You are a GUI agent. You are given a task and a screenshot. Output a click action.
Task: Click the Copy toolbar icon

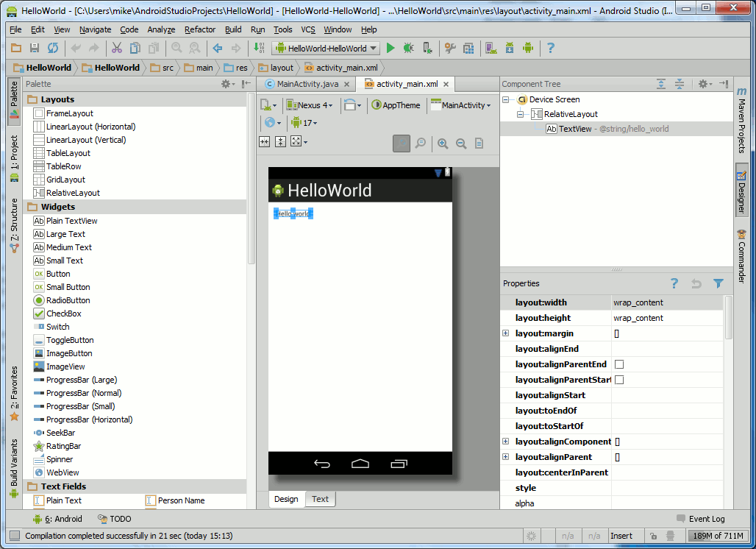pyautogui.click(x=135, y=48)
